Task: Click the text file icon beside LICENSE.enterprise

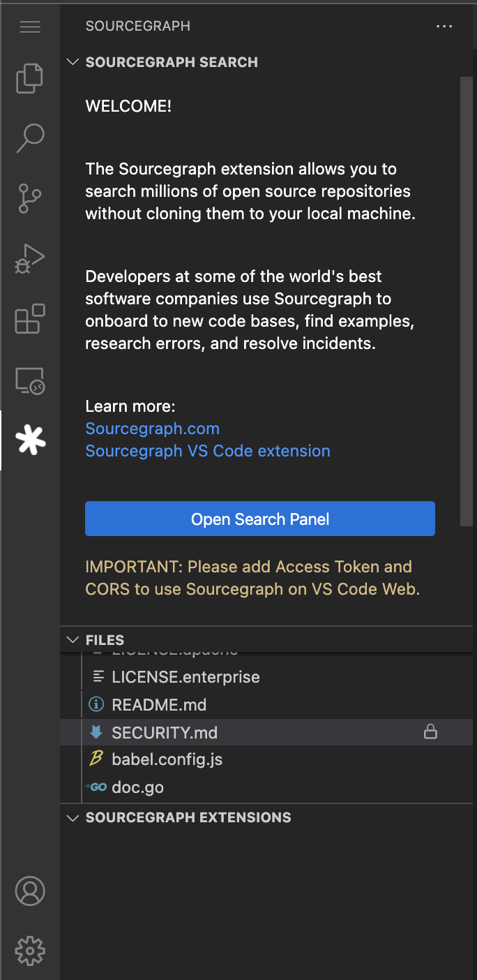Action: click(x=98, y=677)
